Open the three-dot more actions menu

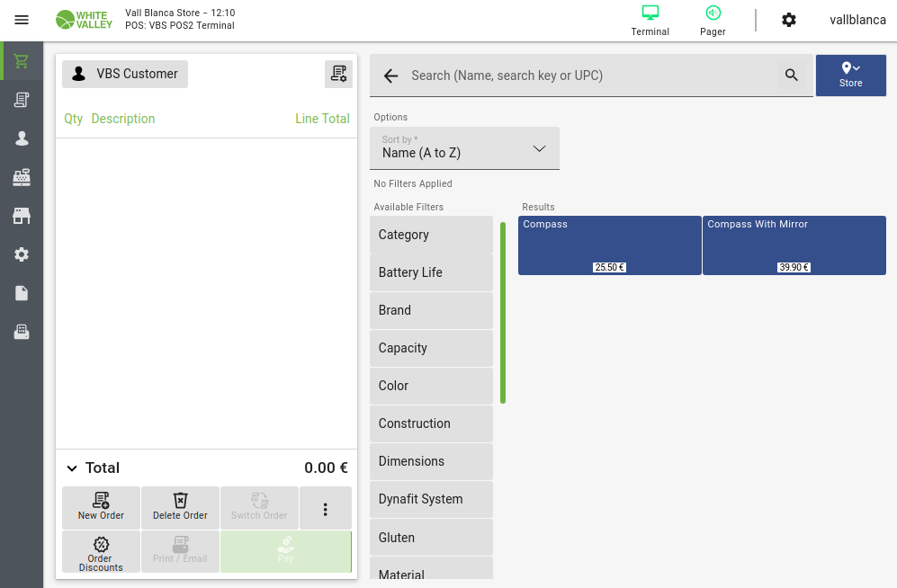pos(326,509)
